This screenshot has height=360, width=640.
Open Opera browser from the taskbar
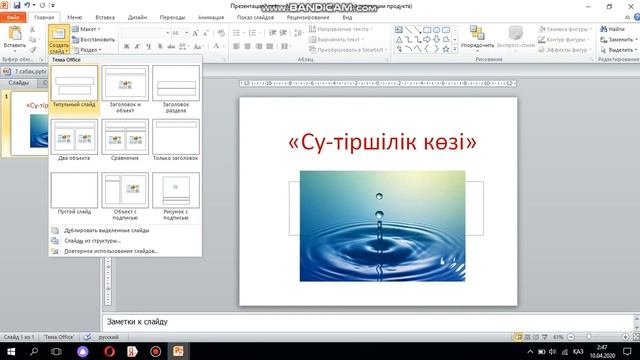pos(109,351)
